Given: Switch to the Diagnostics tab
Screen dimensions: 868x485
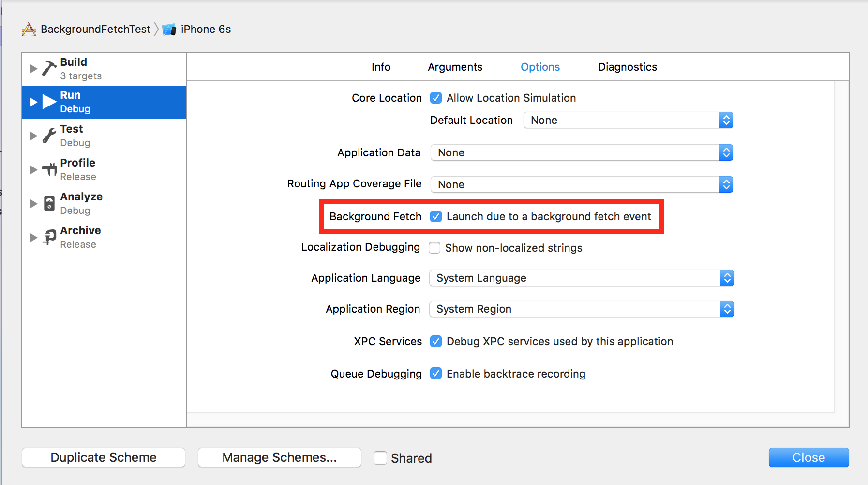Looking at the screenshot, I should click(x=627, y=67).
